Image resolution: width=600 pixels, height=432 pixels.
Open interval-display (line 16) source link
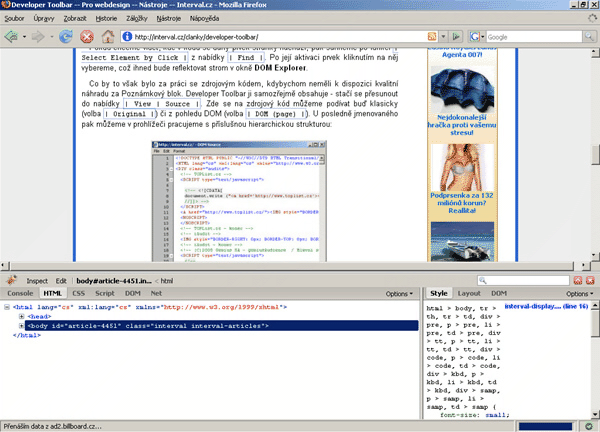546,306
